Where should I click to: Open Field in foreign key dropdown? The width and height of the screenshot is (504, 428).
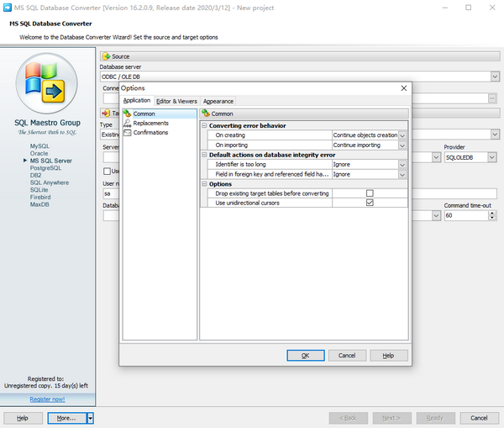point(402,175)
